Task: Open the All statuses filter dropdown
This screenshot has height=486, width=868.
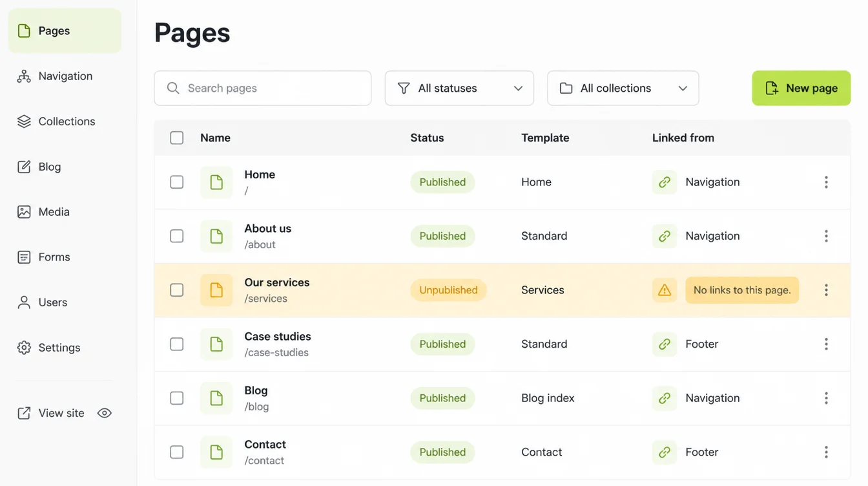Action: click(459, 88)
